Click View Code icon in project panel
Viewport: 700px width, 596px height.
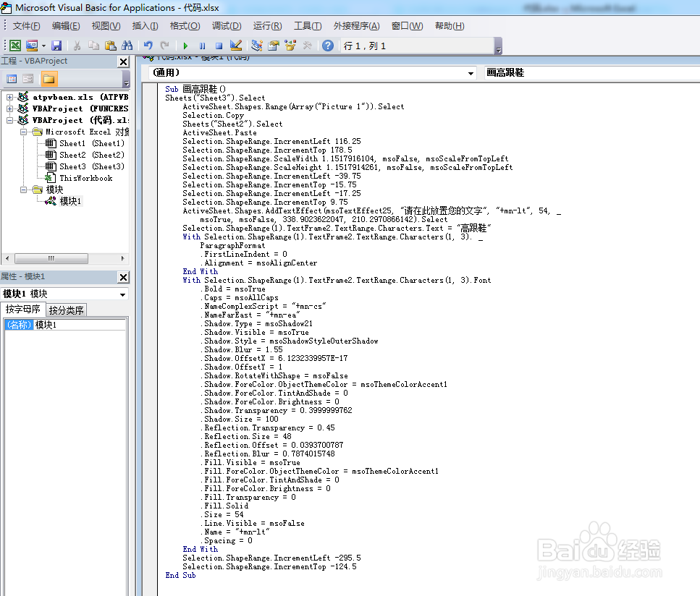click(12, 79)
